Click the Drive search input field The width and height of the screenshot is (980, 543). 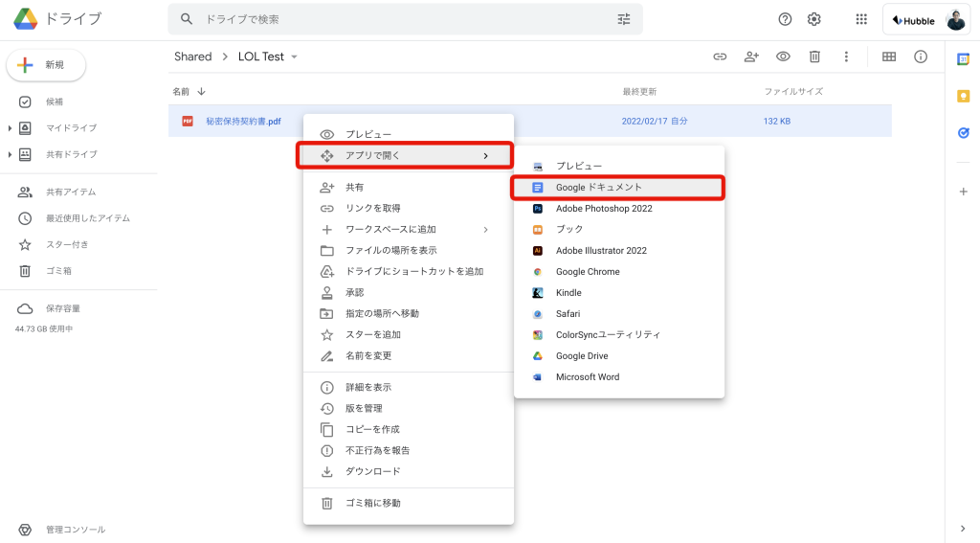coord(405,19)
